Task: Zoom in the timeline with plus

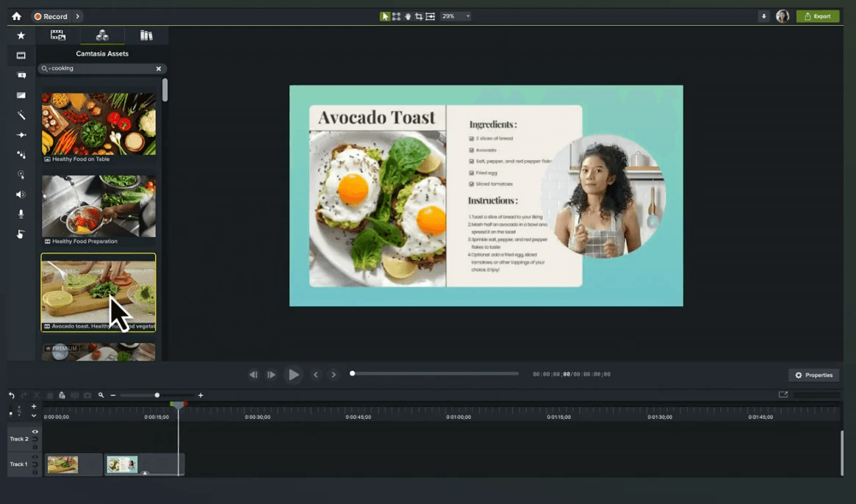Action: coord(201,395)
